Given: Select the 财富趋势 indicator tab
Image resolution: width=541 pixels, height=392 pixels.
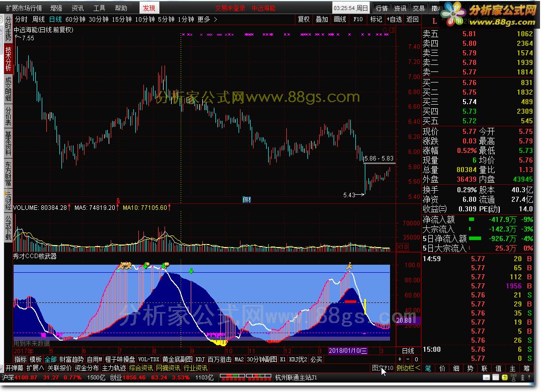Looking at the screenshot, I should [71, 359].
